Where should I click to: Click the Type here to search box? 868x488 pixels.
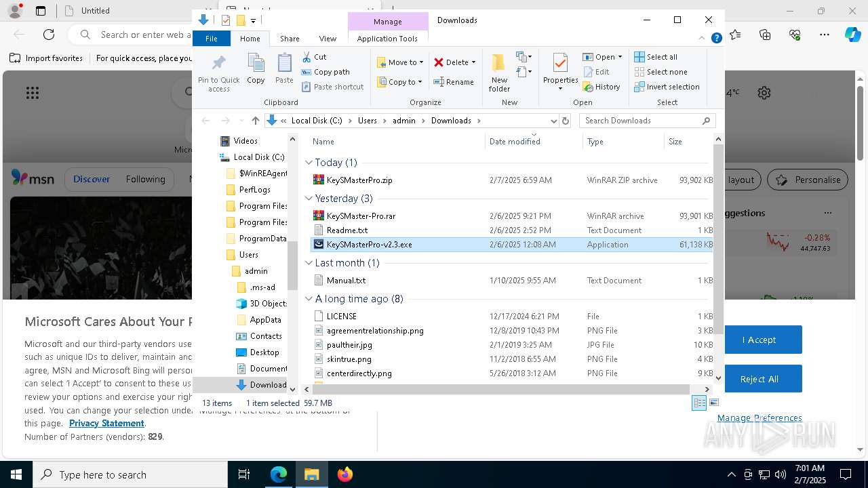click(131, 474)
